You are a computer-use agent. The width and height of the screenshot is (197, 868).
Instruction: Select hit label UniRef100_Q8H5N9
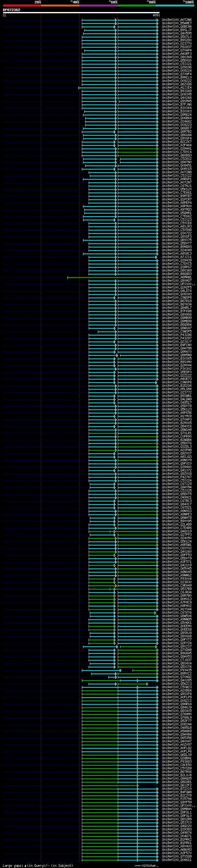click(x=177, y=355)
